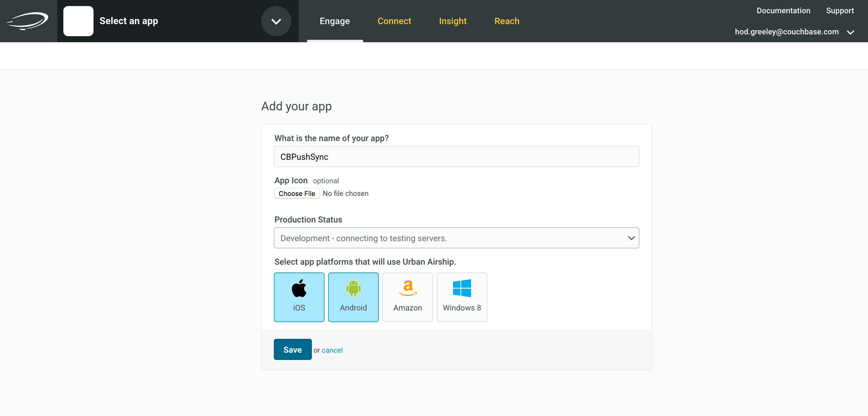Image resolution: width=868 pixels, height=416 pixels.
Task: Open the Production Status dropdown
Action: click(456, 238)
